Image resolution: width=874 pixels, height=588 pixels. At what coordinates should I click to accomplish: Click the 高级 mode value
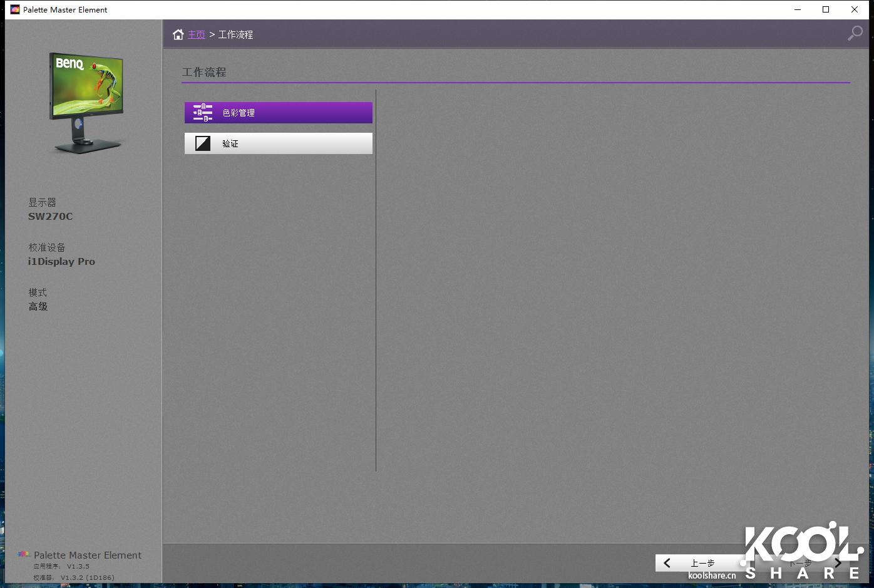pyautogui.click(x=38, y=306)
